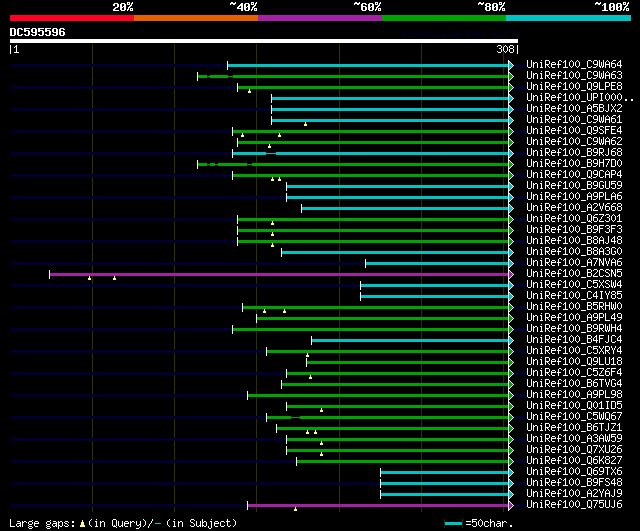Click the UniRef100_Q69TX6 label
640x531 pixels.
pyautogui.click(x=574, y=472)
